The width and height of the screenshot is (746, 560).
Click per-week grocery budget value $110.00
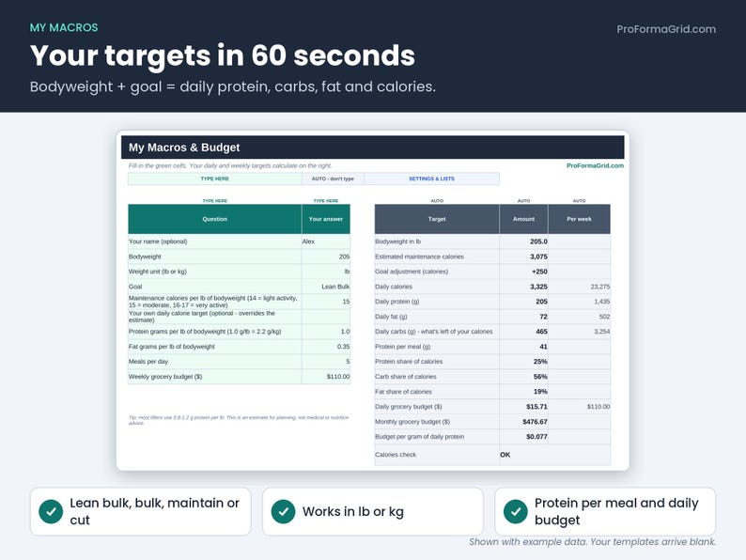coord(579,407)
